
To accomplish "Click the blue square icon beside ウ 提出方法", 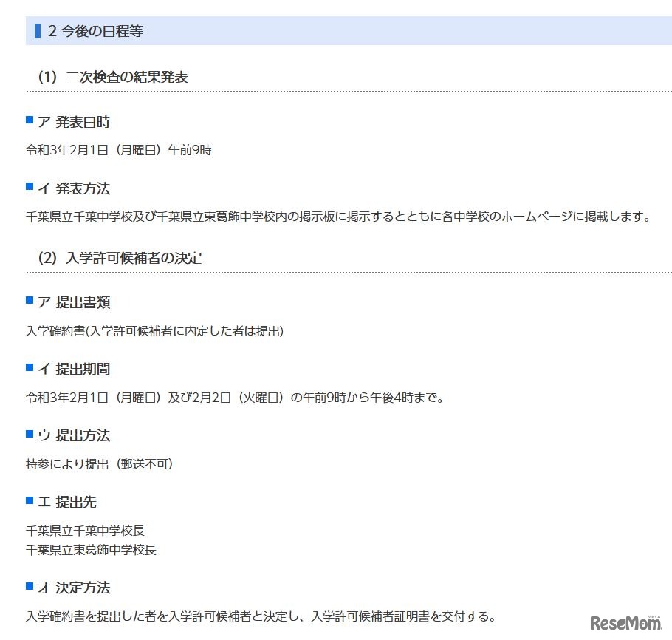I will pos(28,432).
